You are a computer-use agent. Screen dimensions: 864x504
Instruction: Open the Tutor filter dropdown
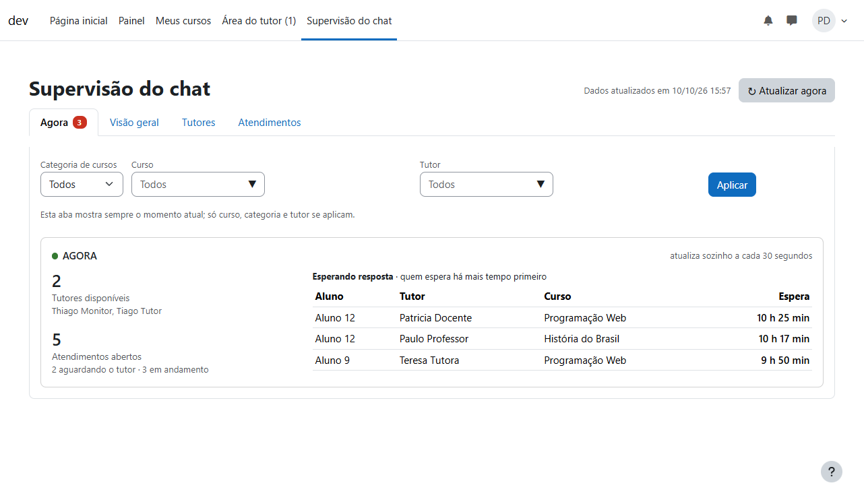[487, 185]
